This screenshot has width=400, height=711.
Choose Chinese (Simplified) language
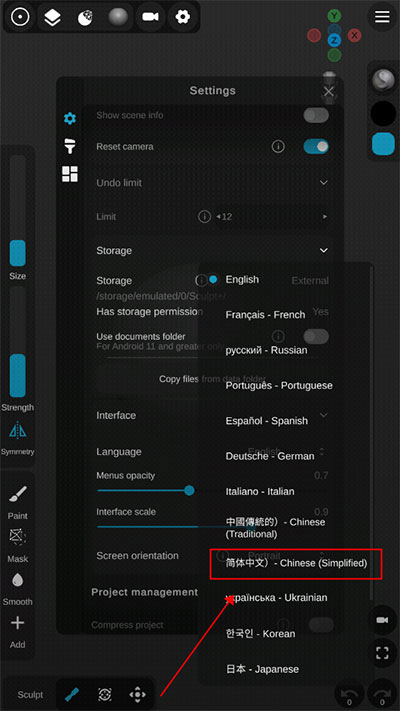pyautogui.click(x=296, y=563)
